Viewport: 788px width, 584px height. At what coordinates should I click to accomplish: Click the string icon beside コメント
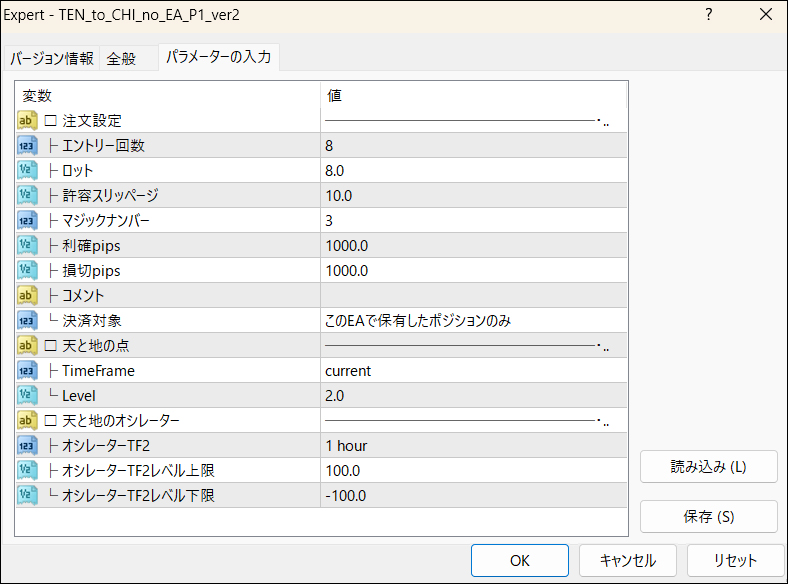tap(28, 296)
